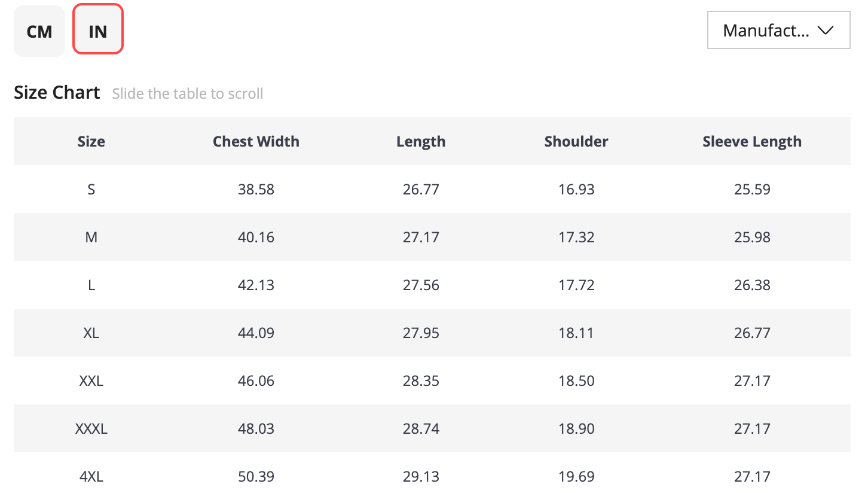Select the XXXL size row label

[x=91, y=429]
